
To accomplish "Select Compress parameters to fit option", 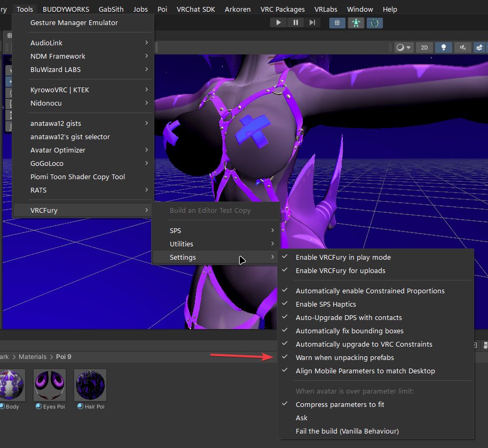I will tap(376, 405).
